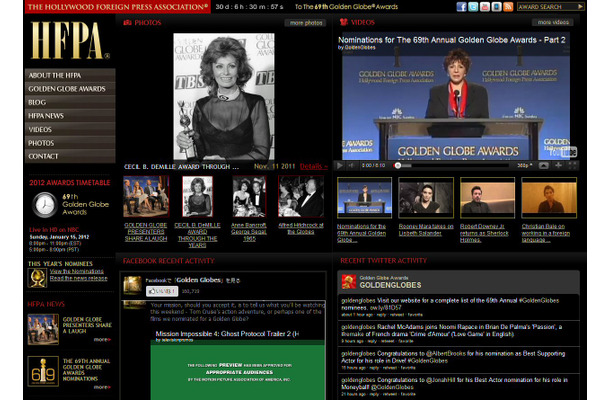Click the Videos section camcorder icon
The height and width of the screenshot is (400, 610).
pyautogui.click(x=344, y=22)
